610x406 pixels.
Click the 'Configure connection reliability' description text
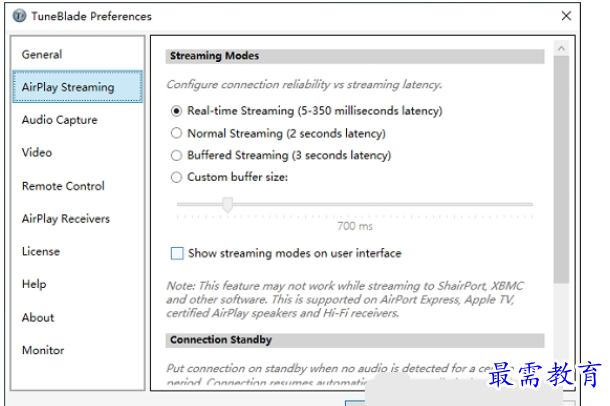[304, 84]
